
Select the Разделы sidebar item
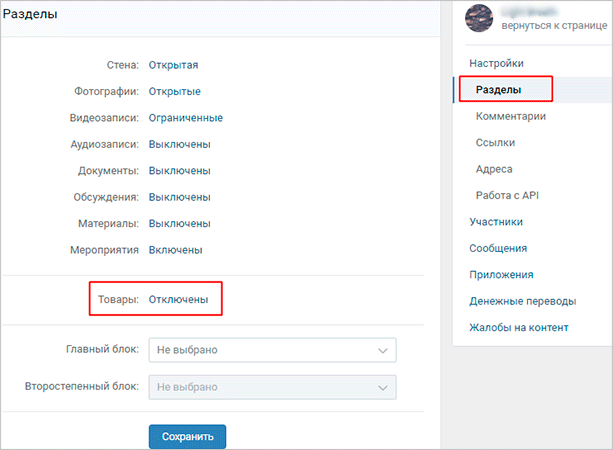pyautogui.click(x=499, y=90)
